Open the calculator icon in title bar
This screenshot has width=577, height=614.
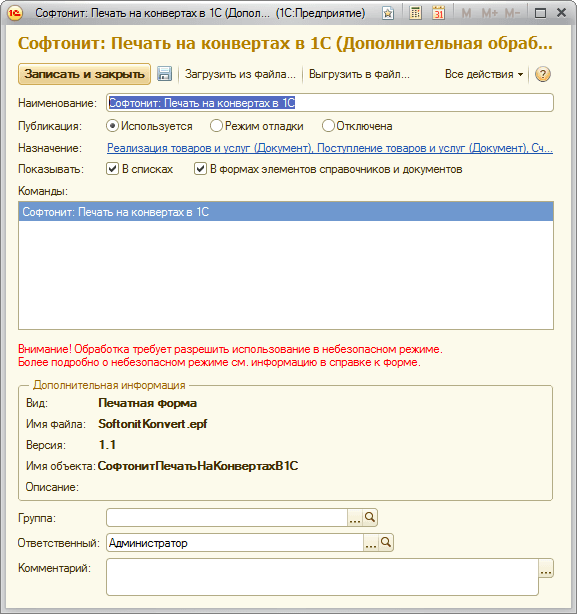coord(415,13)
